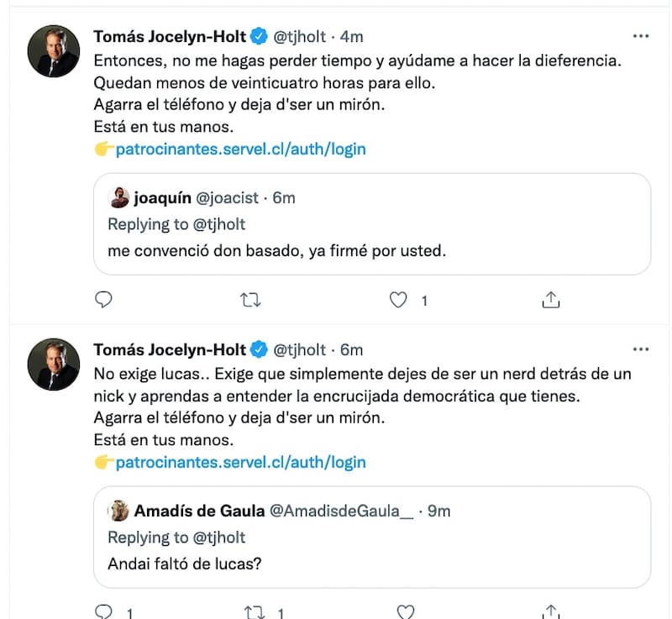Like the first tweet with 1 like
The height and width of the screenshot is (619, 672).
pyautogui.click(x=401, y=299)
